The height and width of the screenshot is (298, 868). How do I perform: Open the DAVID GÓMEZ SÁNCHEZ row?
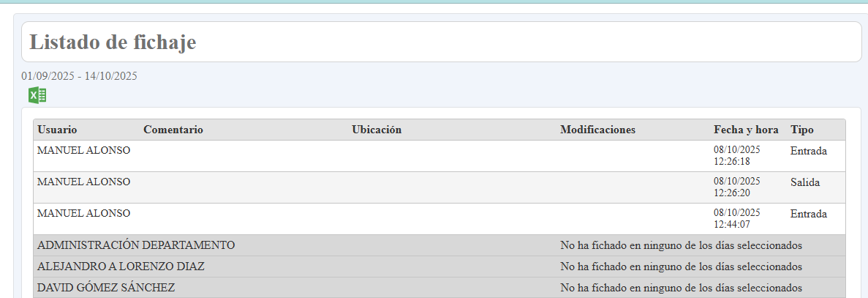[x=106, y=288]
